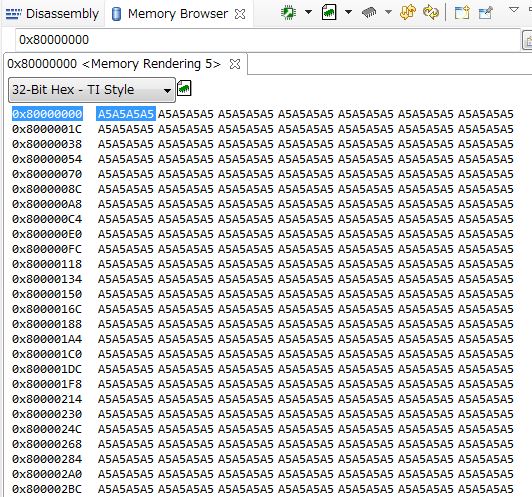Select the highlighted A5A5A5A5 memory cell

point(126,114)
